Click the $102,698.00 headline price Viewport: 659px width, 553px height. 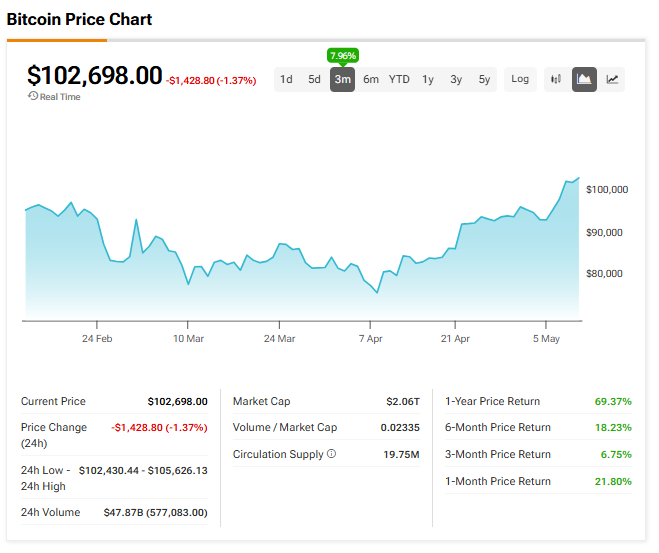pyautogui.click(x=95, y=75)
